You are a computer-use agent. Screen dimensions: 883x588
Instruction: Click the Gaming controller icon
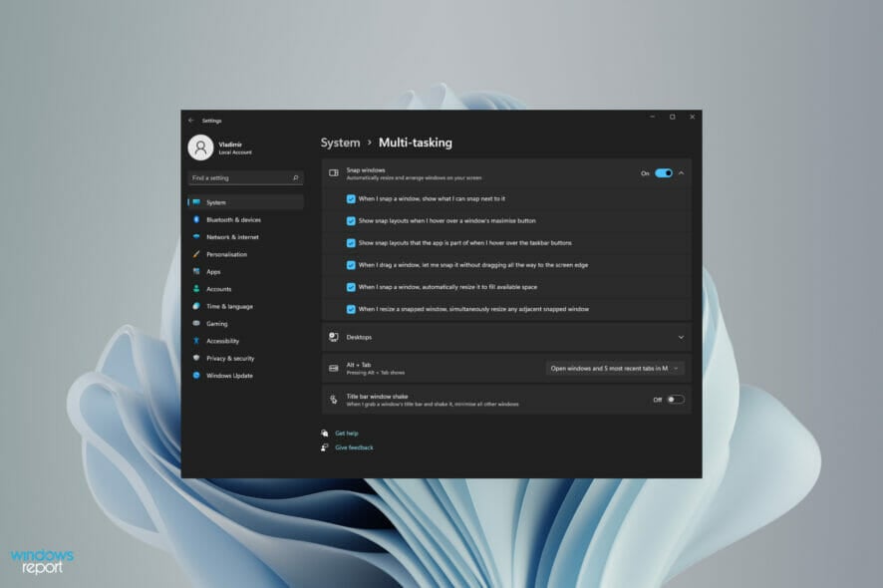[196, 323]
